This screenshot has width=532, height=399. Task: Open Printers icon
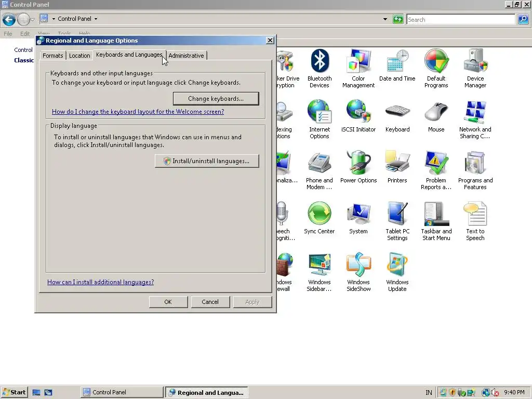397,167
